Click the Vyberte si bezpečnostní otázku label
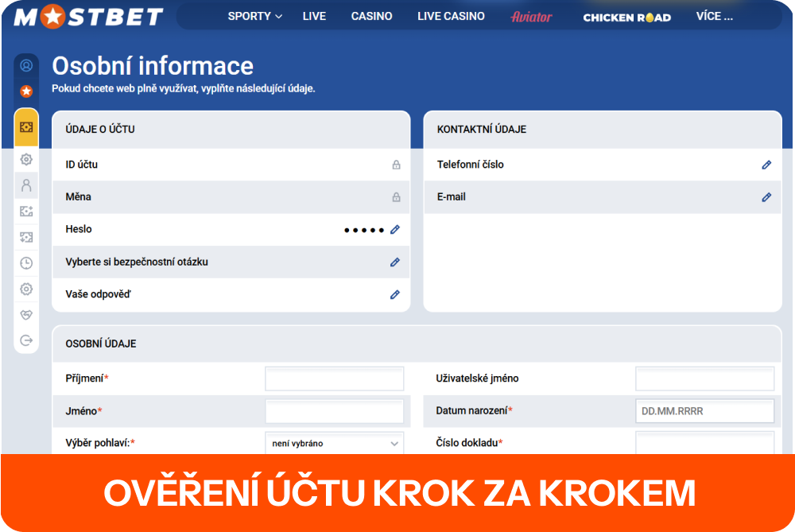Image resolution: width=795 pixels, height=532 pixels. (137, 262)
